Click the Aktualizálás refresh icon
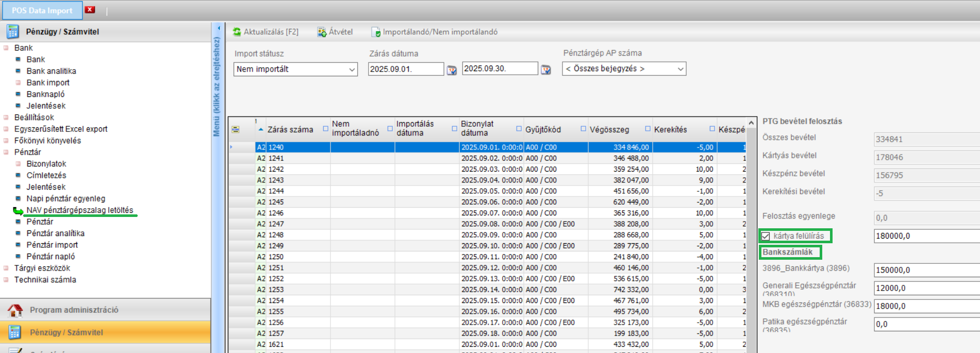 pyautogui.click(x=237, y=32)
